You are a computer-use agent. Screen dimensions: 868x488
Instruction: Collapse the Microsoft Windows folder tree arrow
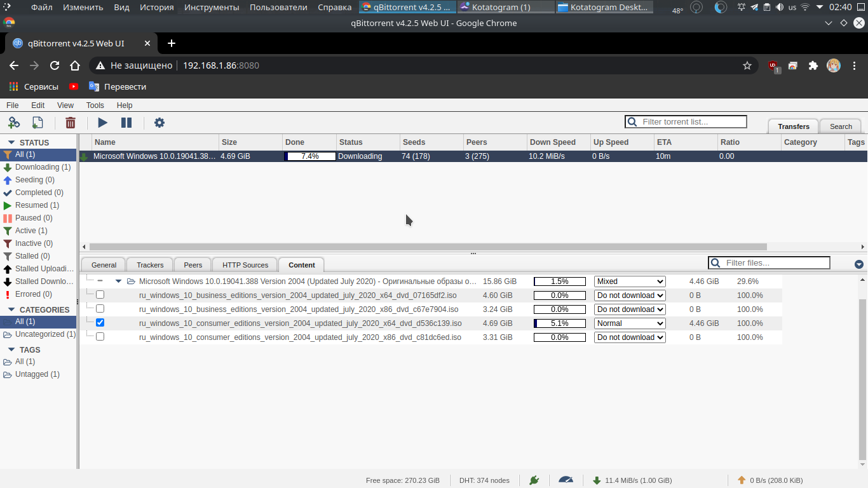point(118,281)
